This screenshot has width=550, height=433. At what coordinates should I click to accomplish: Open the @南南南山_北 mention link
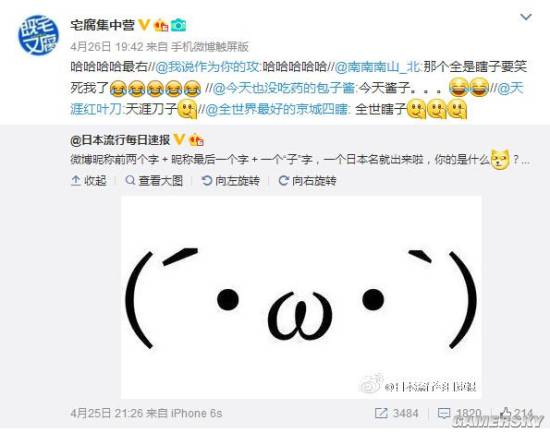(377, 67)
